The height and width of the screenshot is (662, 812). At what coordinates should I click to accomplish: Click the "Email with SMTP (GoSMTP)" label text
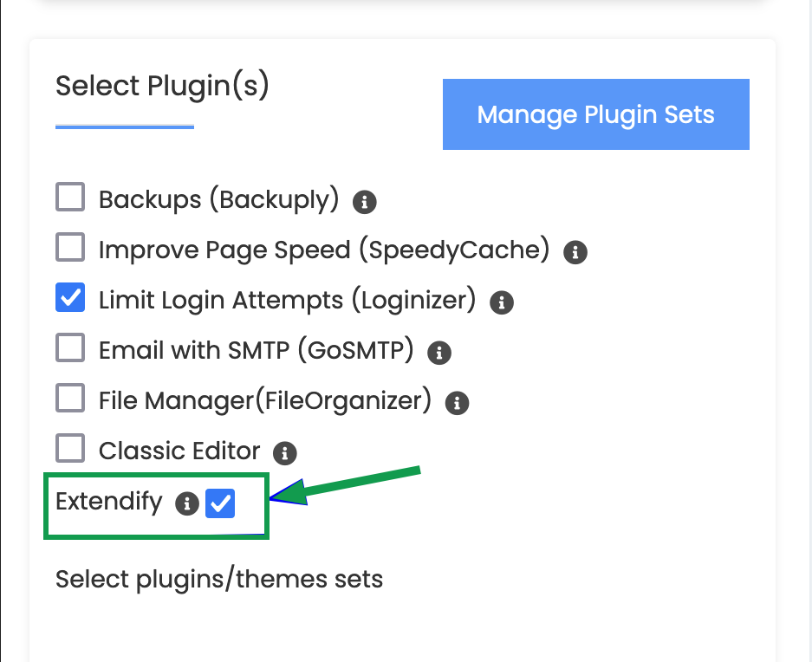[257, 350]
